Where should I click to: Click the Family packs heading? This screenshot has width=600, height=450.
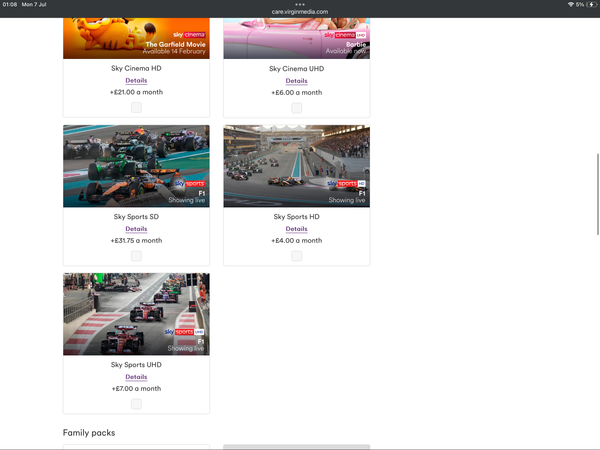pyautogui.click(x=89, y=433)
